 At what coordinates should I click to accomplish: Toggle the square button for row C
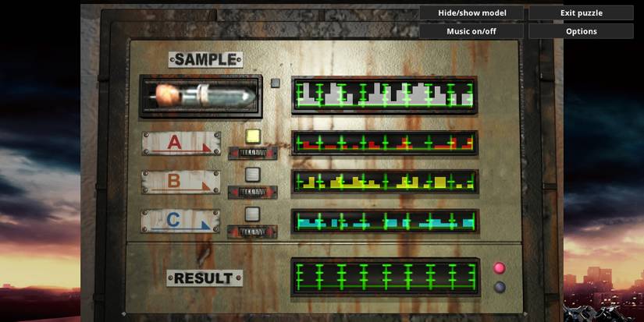(x=252, y=214)
